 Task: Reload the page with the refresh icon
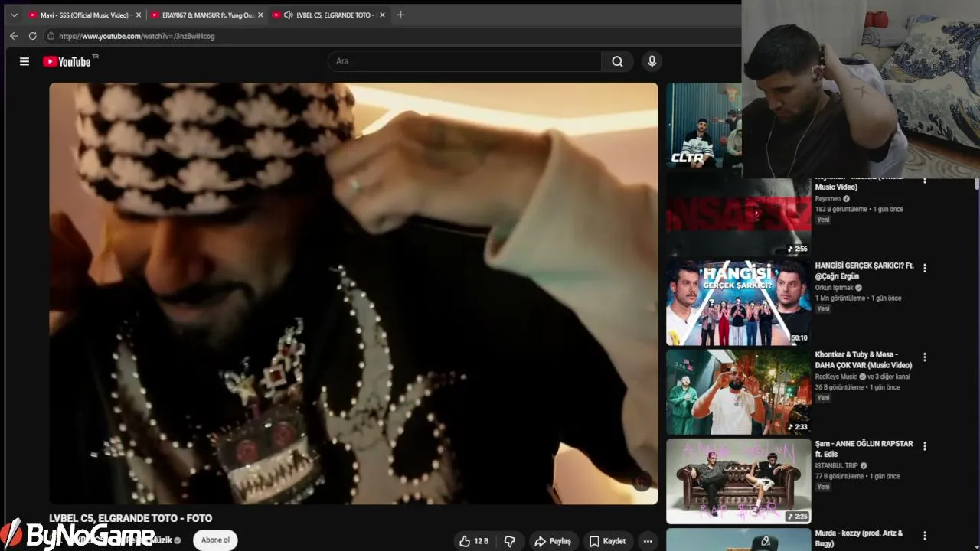[x=32, y=36]
